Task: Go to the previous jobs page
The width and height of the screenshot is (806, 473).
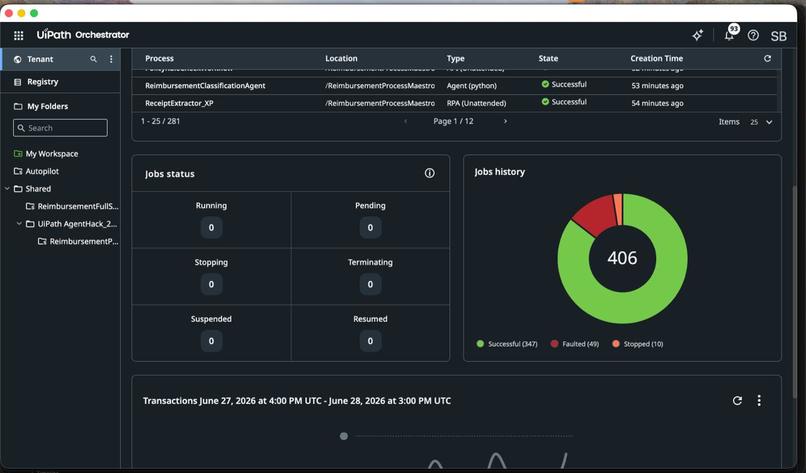Action: (406, 121)
